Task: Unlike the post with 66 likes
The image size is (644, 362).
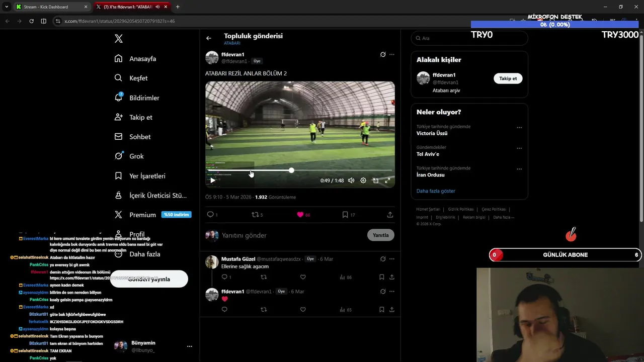Action: click(303, 215)
